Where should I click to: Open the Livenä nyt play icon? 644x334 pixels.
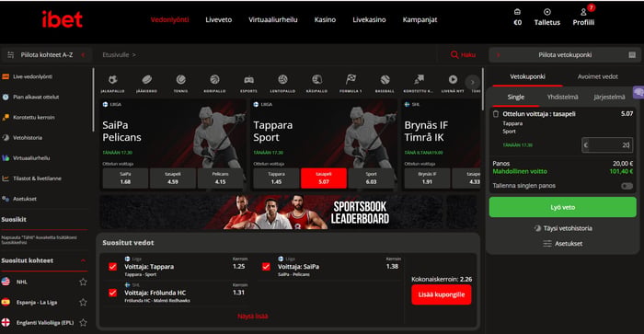[453, 80]
